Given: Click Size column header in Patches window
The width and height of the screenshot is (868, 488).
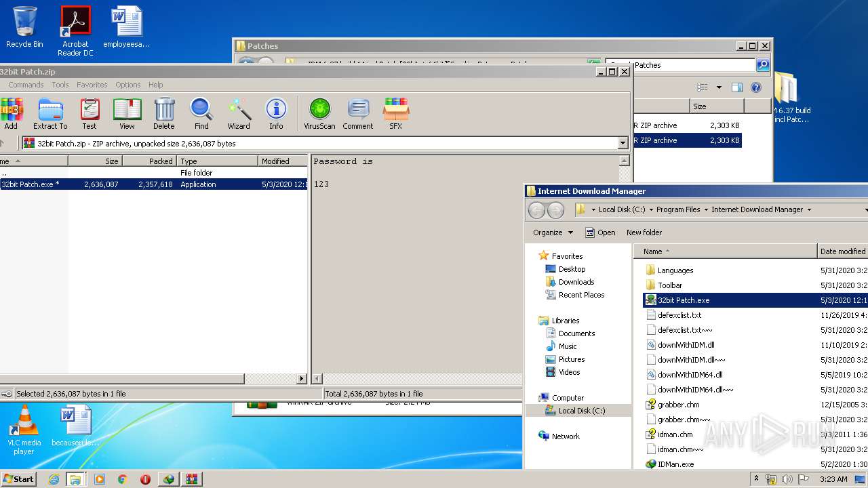Looking at the screenshot, I should click(x=717, y=106).
